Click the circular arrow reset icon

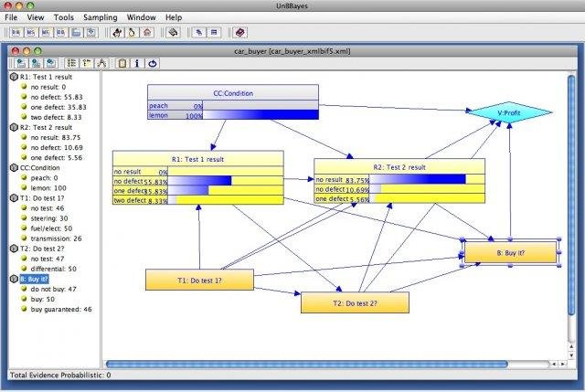pyautogui.click(x=152, y=63)
